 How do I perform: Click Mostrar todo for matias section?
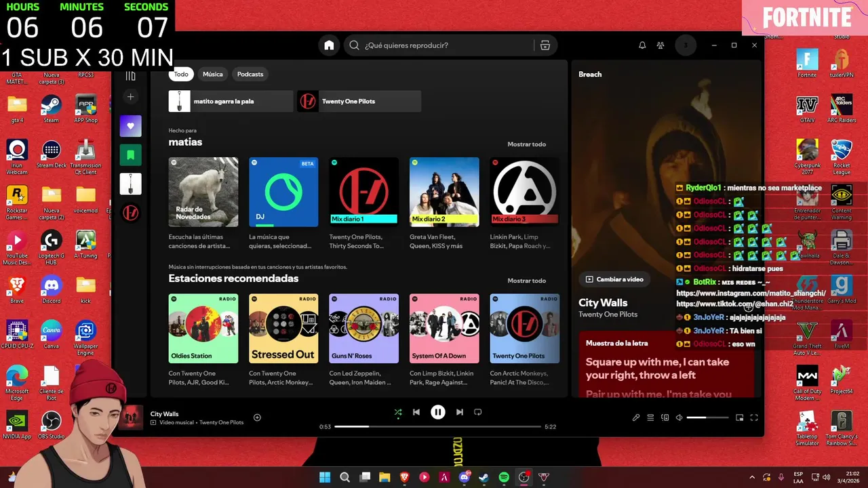coord(527,144)
